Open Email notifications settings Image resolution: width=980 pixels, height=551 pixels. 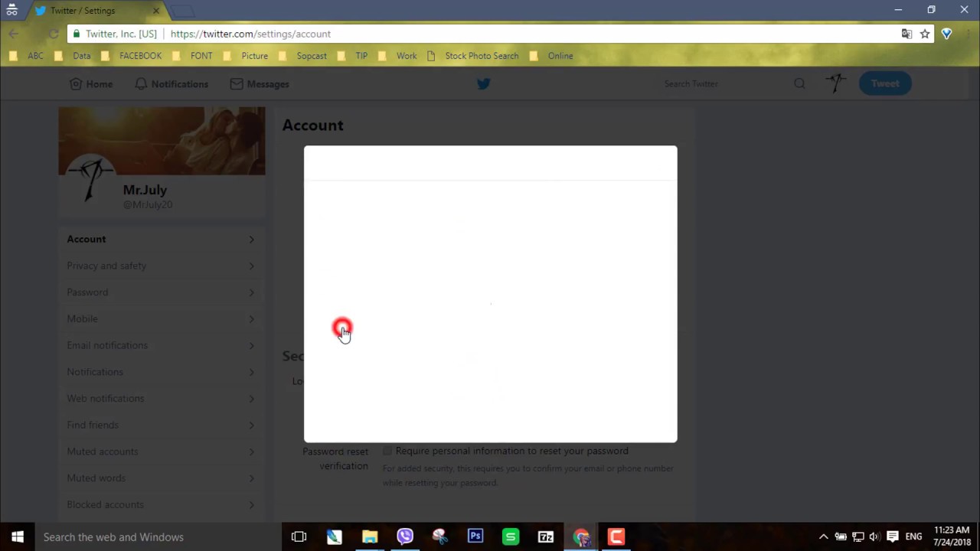tap(161, 345)
